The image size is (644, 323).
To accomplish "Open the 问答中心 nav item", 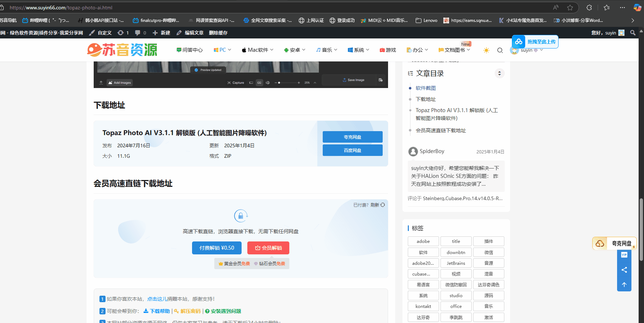I will click(x=190, y=50).
